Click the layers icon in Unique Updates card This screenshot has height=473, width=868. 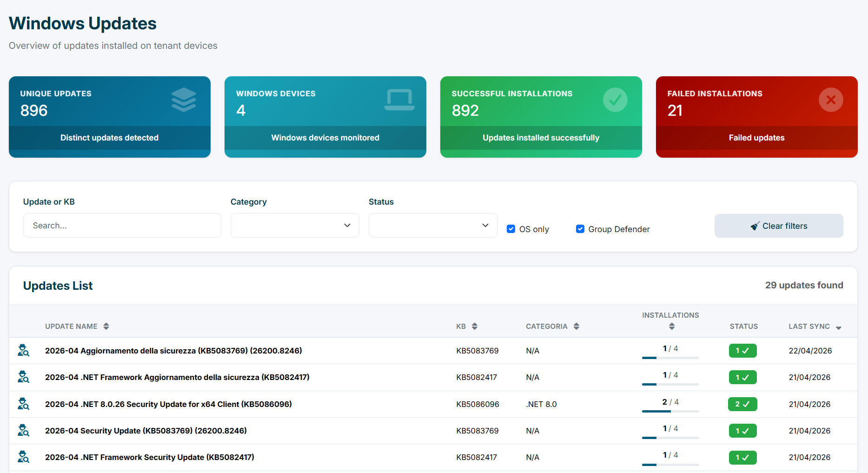point(184,100)
